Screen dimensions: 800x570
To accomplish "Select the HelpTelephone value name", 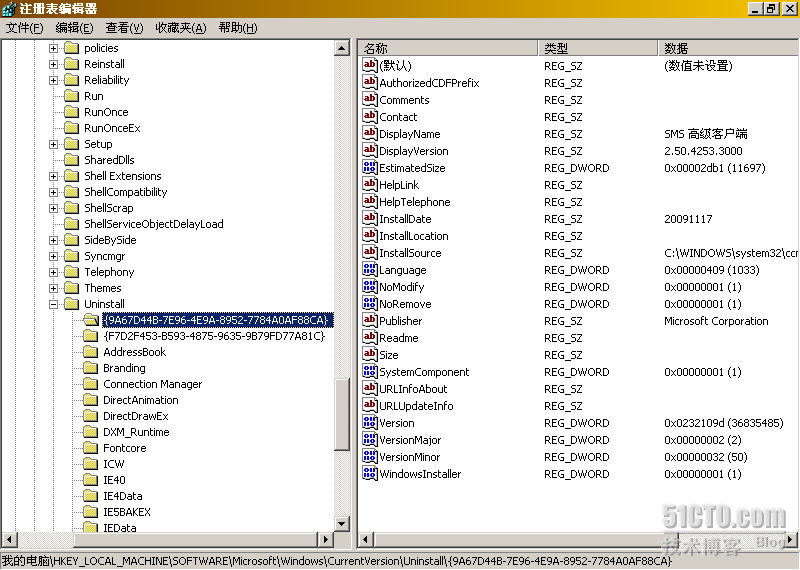I will (415, 202).
